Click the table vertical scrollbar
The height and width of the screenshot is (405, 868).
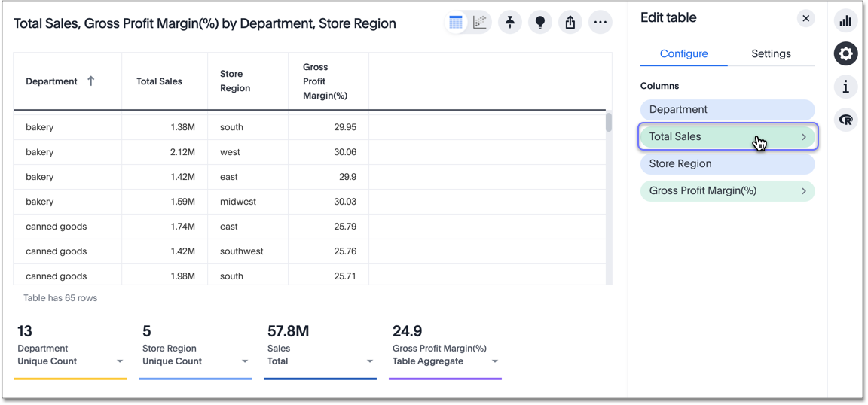coord(609,123)
